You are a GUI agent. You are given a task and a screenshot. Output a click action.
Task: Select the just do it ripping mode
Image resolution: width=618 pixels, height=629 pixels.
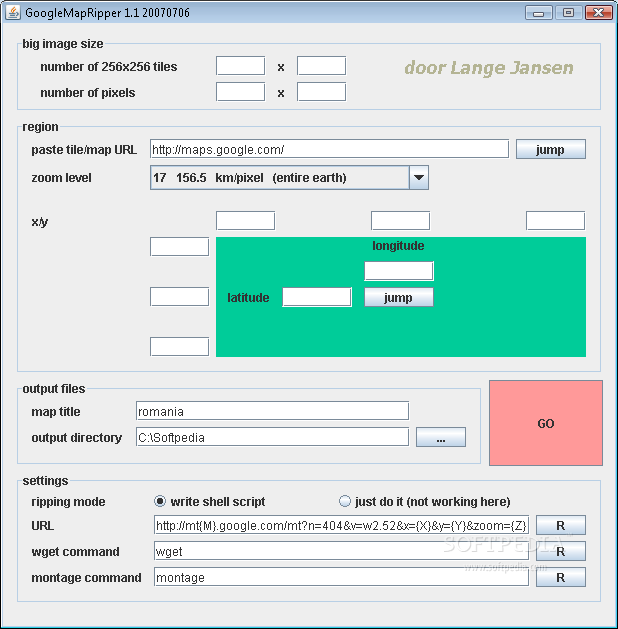[344, 501]
